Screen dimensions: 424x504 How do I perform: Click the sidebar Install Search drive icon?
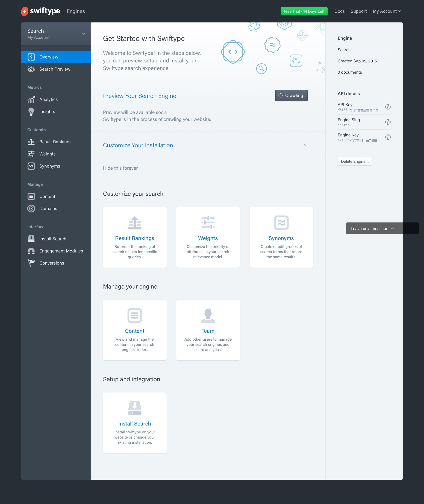31,239
